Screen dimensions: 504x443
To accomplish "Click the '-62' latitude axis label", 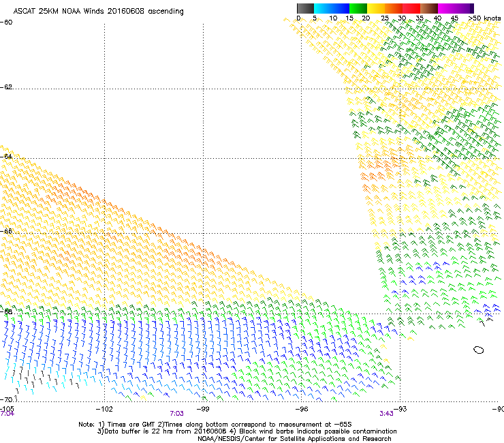I will [x=6, y=87].
